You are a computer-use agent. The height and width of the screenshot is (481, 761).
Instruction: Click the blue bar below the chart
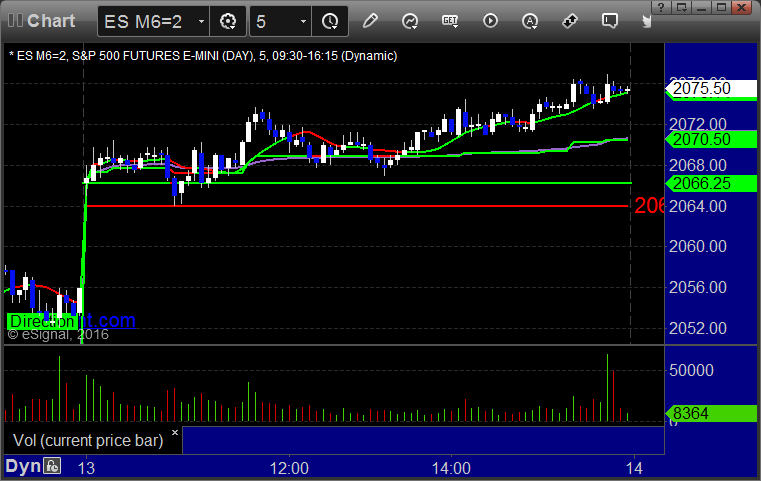[x=423, y=440]
